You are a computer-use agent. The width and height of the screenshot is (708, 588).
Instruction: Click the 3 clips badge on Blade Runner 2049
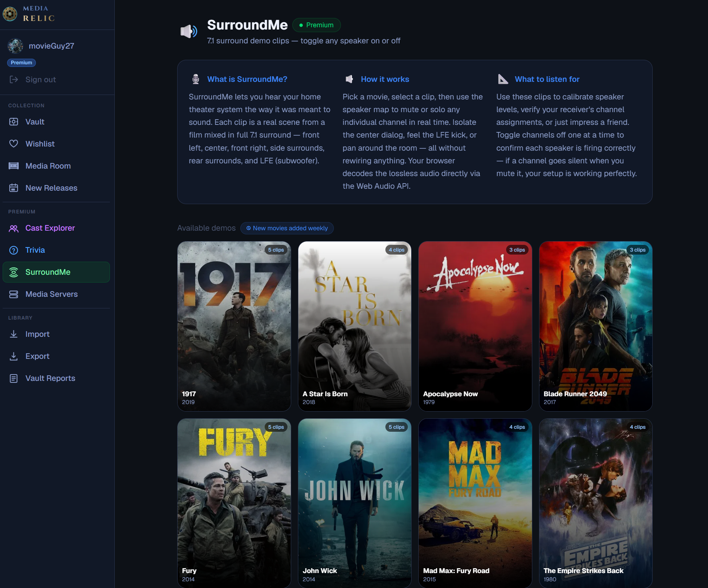[x=638, y=250]
